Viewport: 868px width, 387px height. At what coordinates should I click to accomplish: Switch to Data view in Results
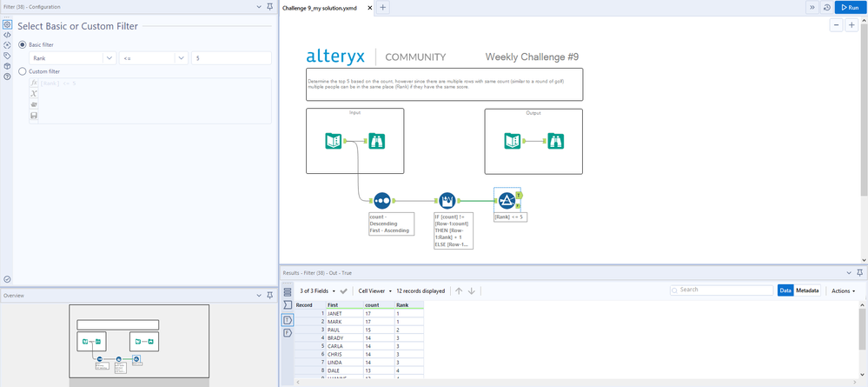(x=785, y=290)
